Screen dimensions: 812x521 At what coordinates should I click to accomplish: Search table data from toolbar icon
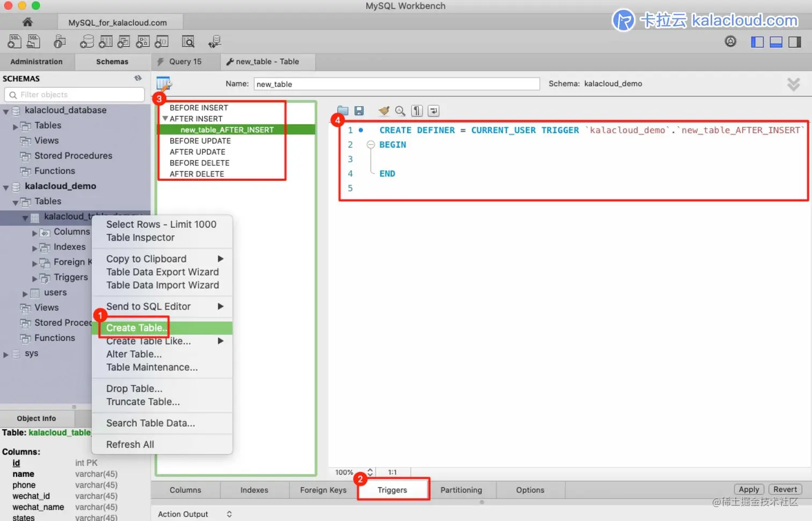(188, 41)
